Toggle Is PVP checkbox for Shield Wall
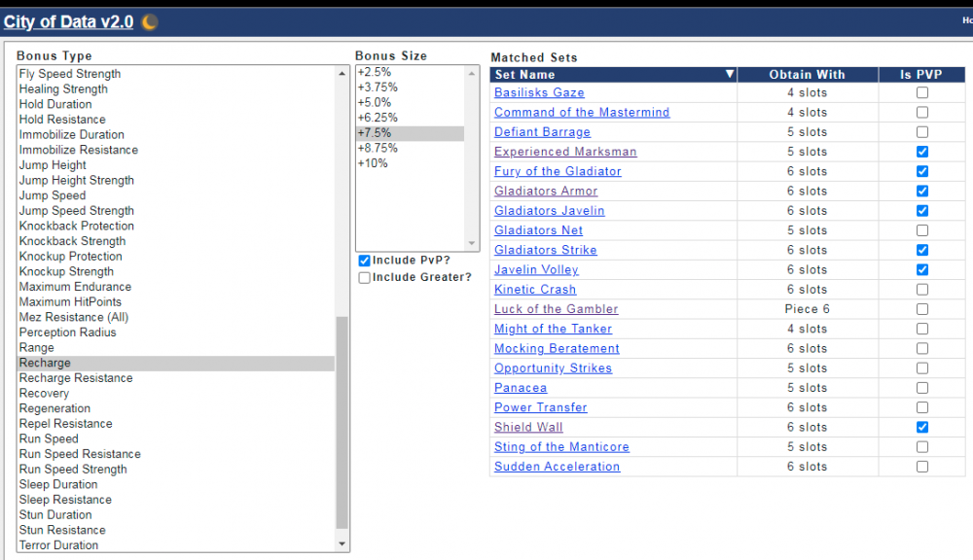The height and width of the screenshot is (560, 973). coord(921,428)
